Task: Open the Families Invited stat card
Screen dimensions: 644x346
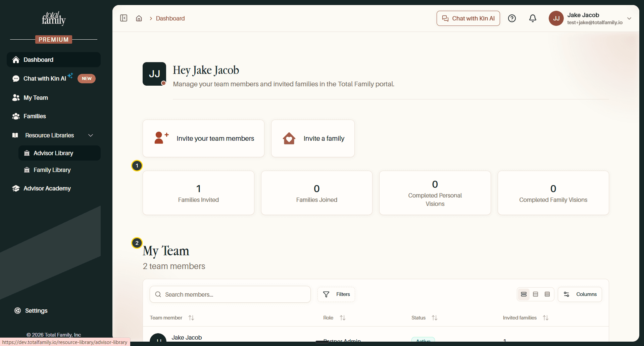Action: tap(198, 193)
